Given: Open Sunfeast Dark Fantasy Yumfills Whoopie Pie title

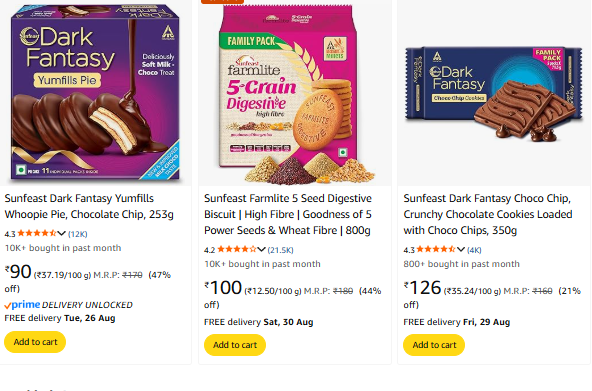Looking at the screenshot, I should (89, 206).
